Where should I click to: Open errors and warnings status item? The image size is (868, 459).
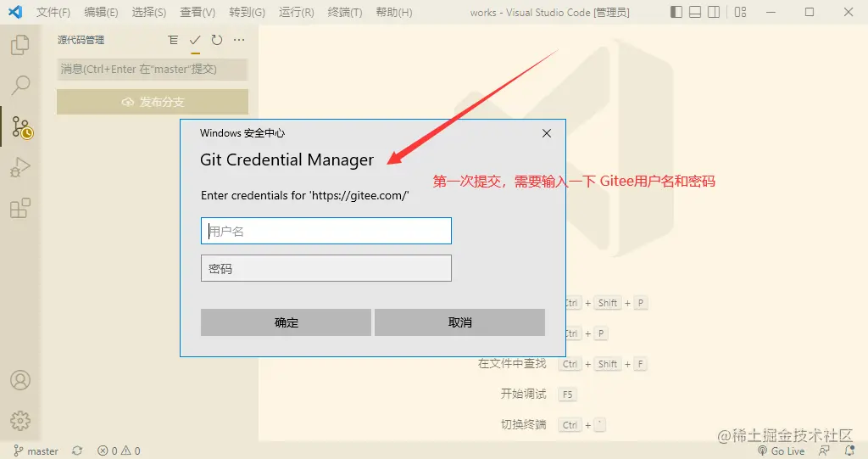tap(119, 451)
